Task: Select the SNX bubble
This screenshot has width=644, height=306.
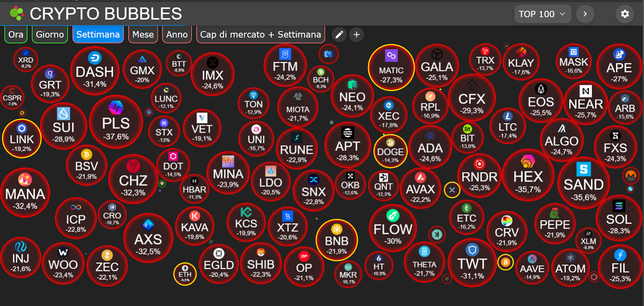Action: coord(314,191)
